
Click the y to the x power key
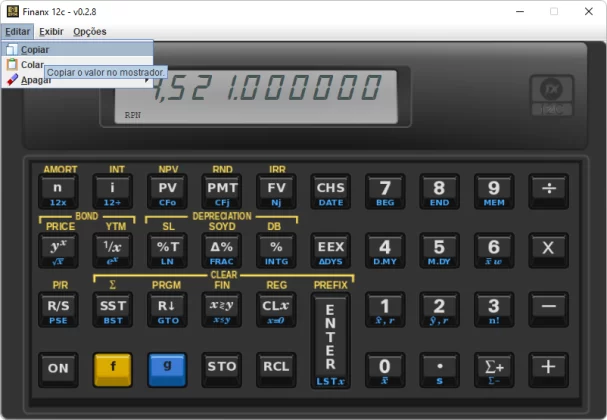pyautogui.click(x=58, y=250)
